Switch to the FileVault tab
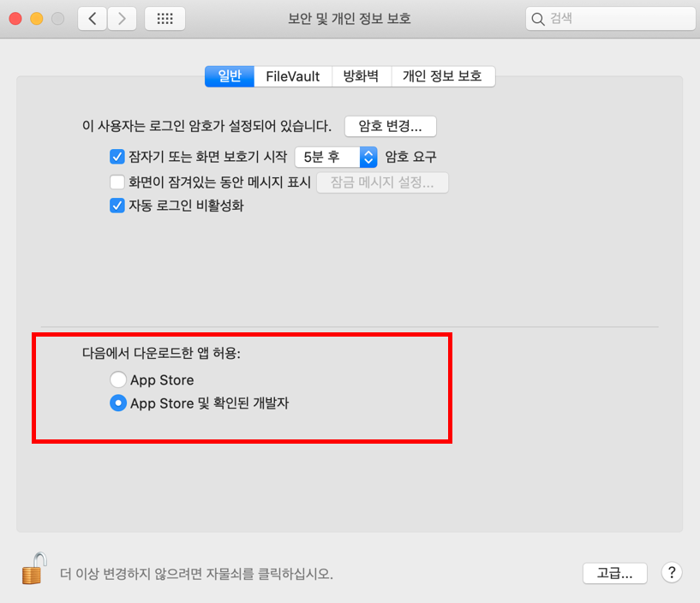 point(292,76)
